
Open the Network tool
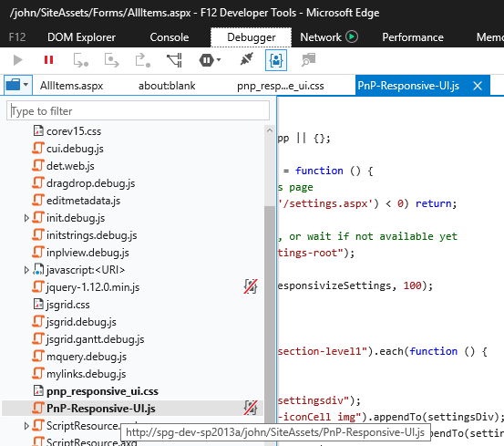pyautogui.click(x=321, y=37)
